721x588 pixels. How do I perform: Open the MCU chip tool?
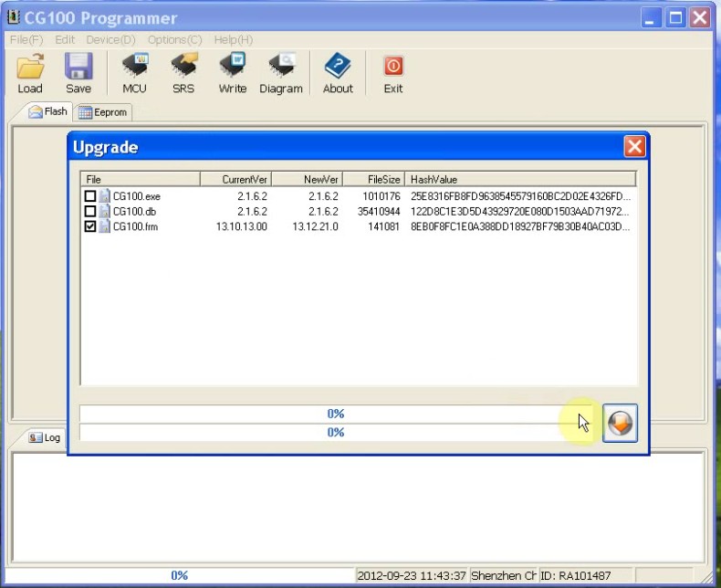tap(134, 67)
